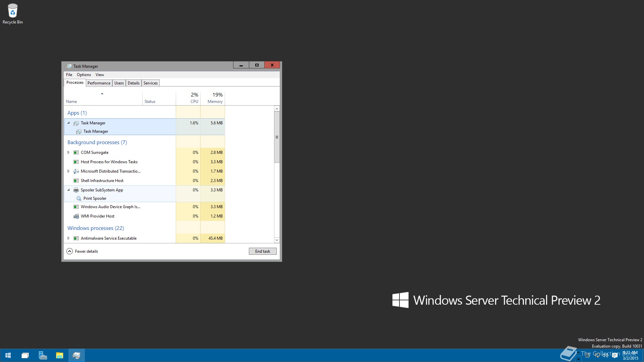The image size is (644, 362).
Task: Open the View menu
Action: click(x=100, y=75)
